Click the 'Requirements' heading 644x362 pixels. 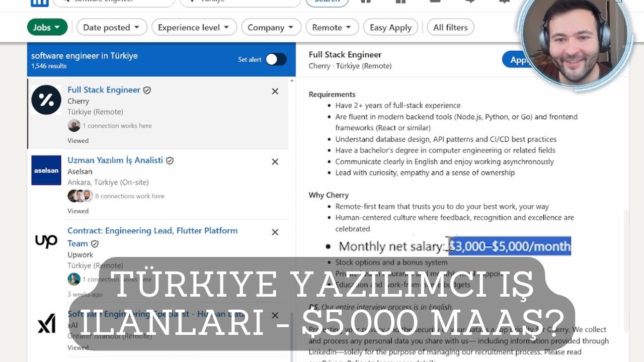point(332,94)
